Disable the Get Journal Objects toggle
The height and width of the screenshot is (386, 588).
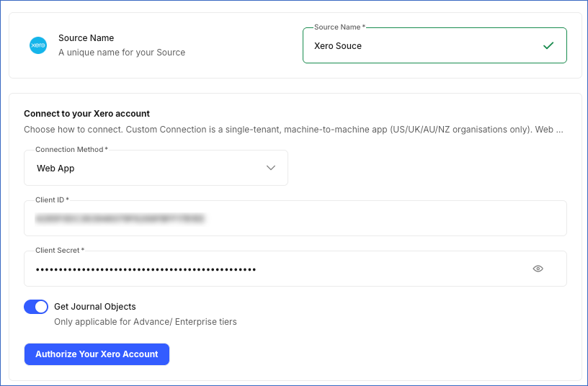(36, 307)
